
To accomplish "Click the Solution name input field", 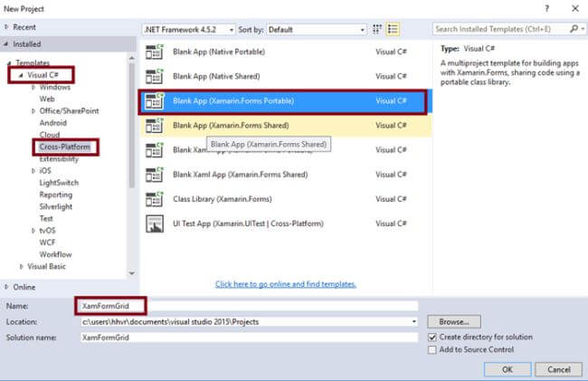I will click(x=249, y=338).
